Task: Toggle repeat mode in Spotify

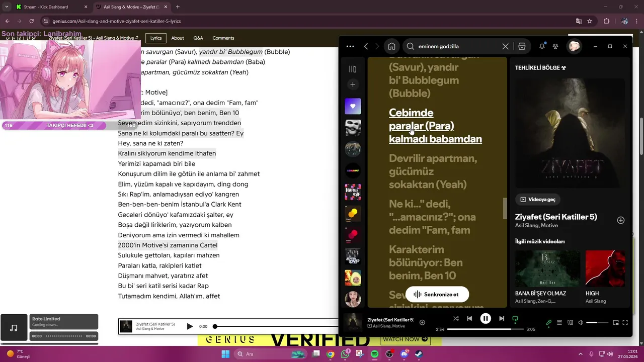Action: (515, 318)
